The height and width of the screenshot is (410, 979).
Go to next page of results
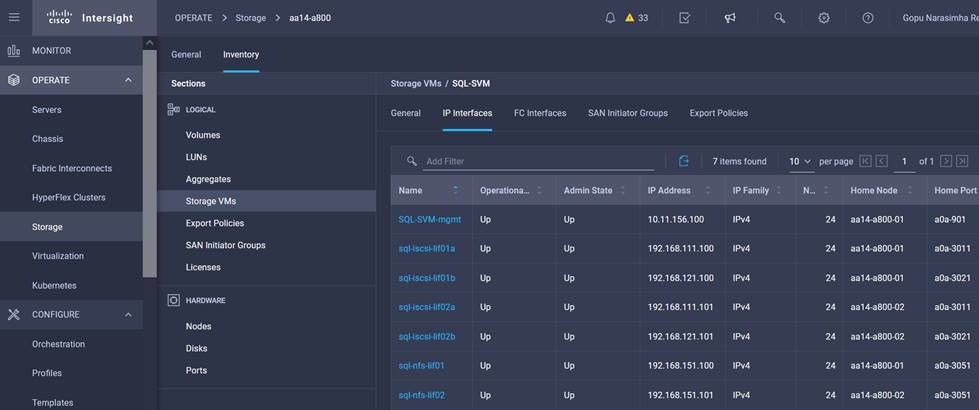coord(946,161)
